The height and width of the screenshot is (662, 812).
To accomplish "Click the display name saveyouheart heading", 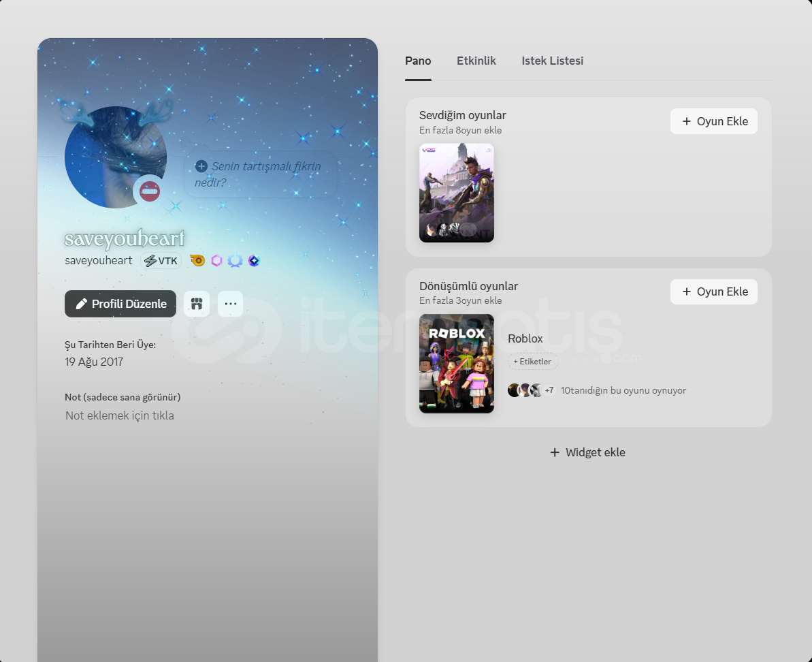I will (x=125, y=239).
